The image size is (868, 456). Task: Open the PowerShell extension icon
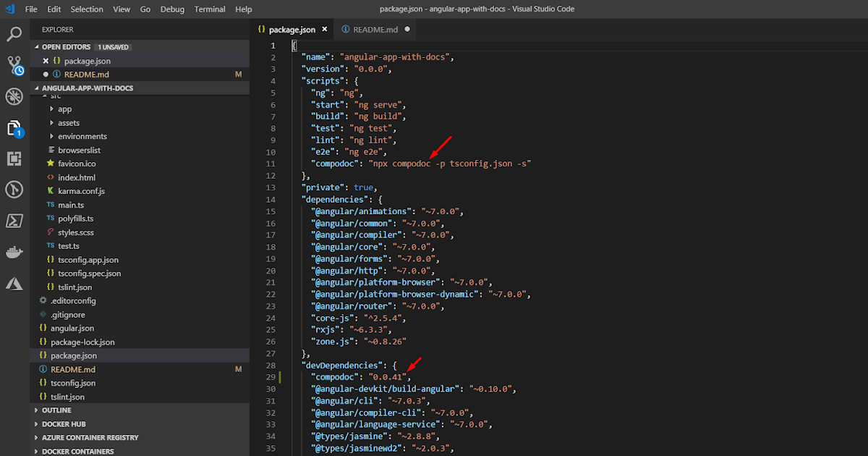point(14,221)
